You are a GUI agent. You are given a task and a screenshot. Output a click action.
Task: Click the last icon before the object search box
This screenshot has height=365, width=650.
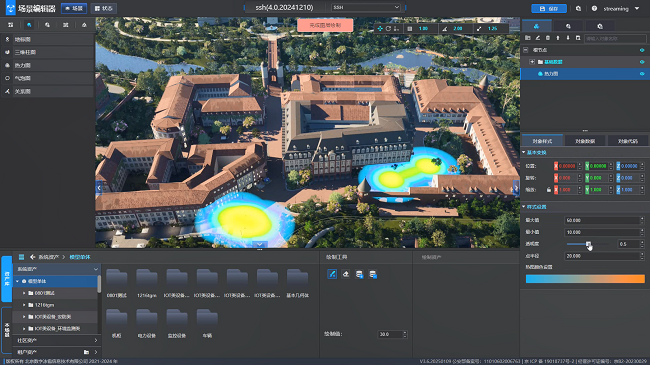(578, 38)
